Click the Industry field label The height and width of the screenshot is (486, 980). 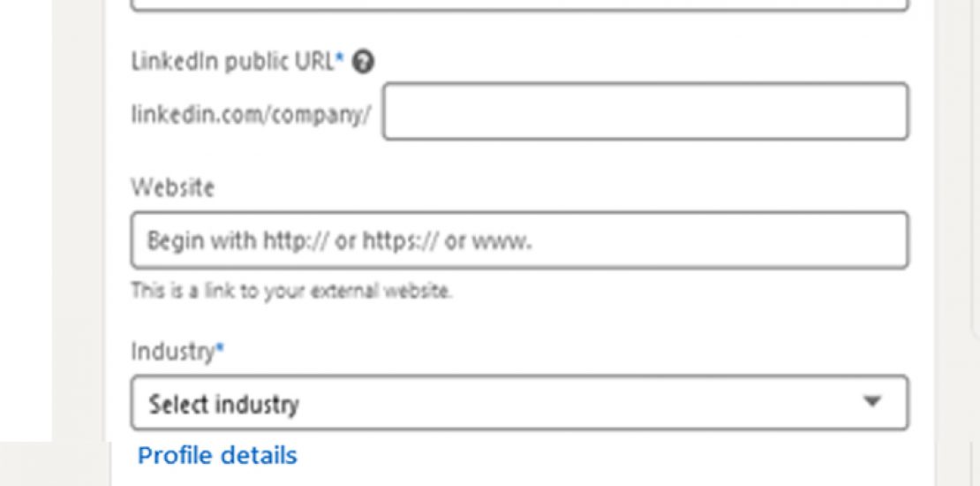point(173,352)
